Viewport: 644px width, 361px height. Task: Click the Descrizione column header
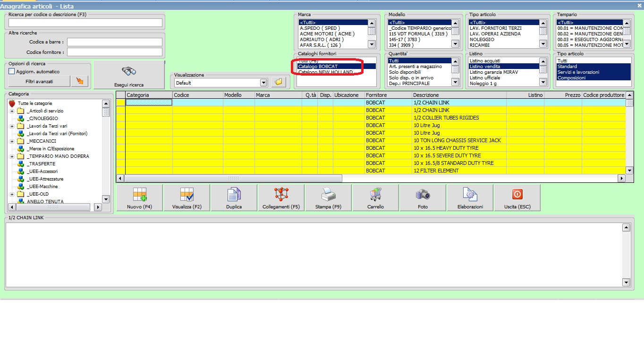point(459,95)
